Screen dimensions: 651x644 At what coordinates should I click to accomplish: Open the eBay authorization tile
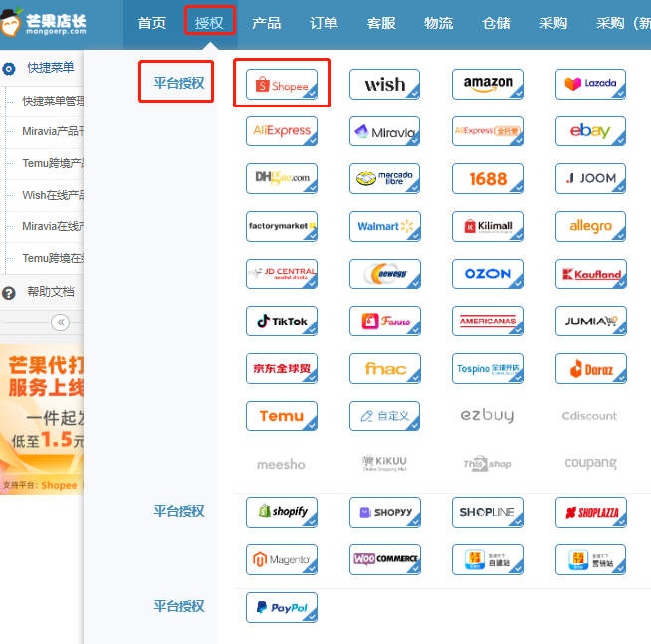click(590, 131)
